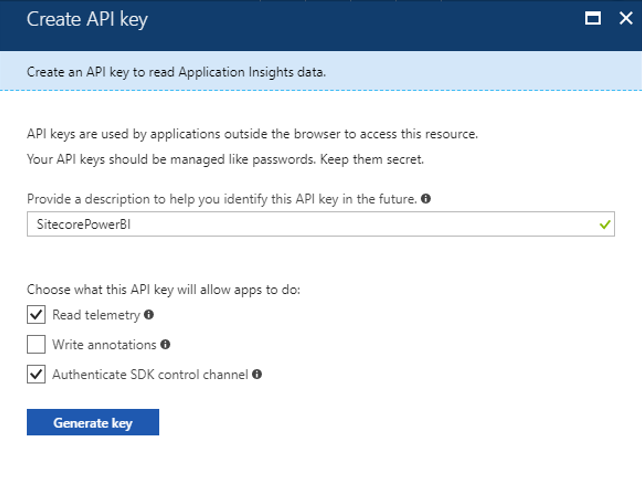
Task: Click the green validation checkmark in the description field
Action: (604, 226)
